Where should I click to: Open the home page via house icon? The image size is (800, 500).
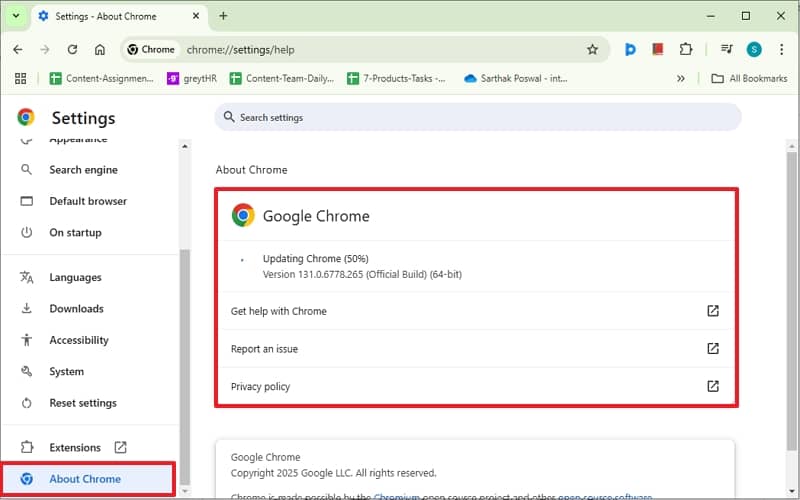[100, 49]
